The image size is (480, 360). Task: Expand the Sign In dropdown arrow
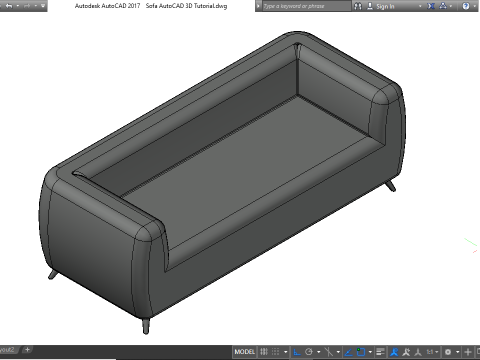(420, 6)
